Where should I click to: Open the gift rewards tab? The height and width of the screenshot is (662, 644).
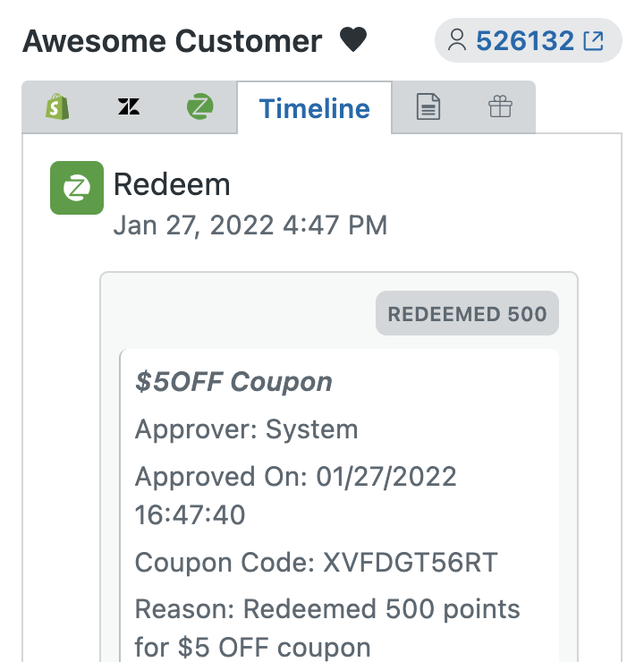click(x=500, y=108)
